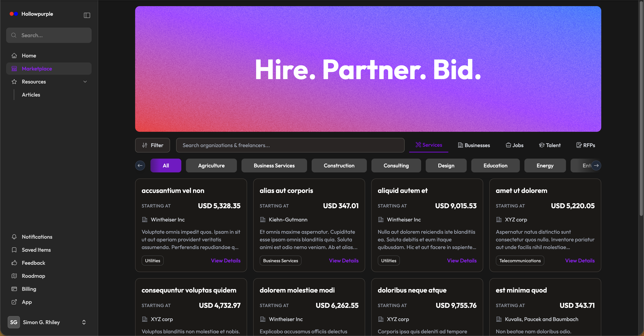Open the Articles sidebar item
644x336 pixels.
[31, 95]
